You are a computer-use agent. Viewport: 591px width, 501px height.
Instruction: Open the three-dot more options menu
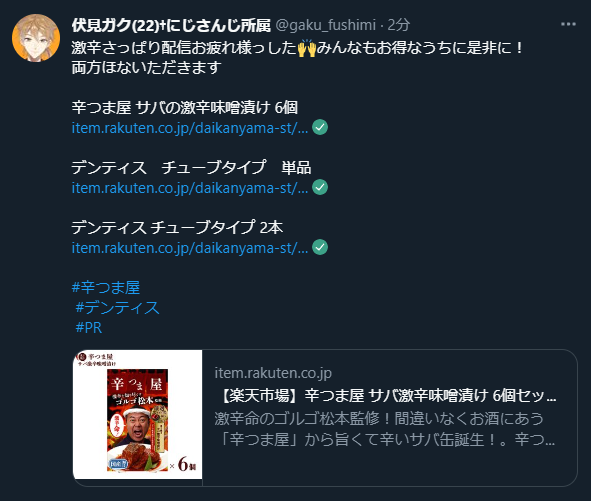568,25
